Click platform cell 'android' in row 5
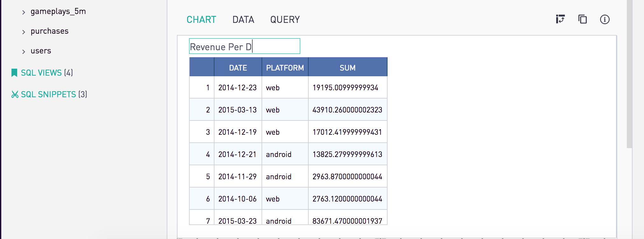The height and width of the screenshot is (239, 644). [285, 176]
